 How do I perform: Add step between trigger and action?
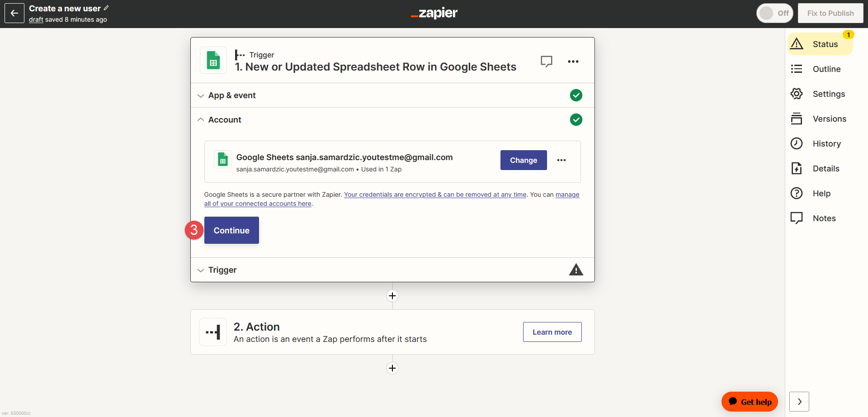tap(392, 296)
